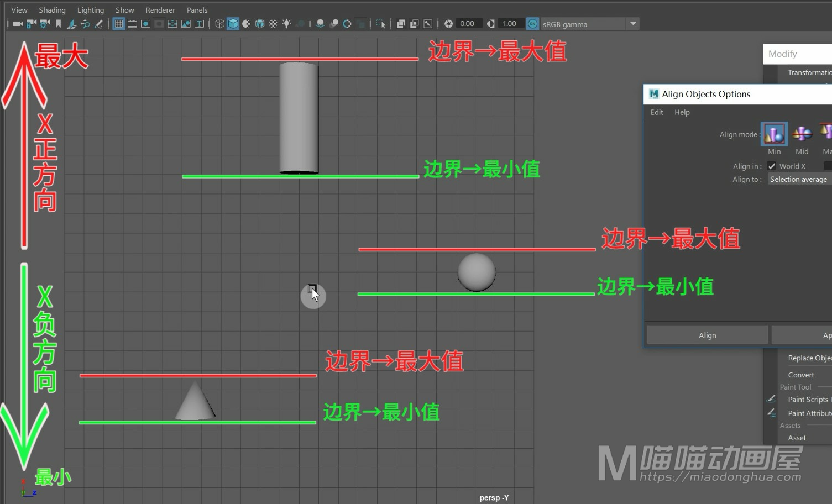Screen dimensions: 832x504
Task: Click the Bookmarks icon
Action: pyautogui.click(x=58, y=24)
